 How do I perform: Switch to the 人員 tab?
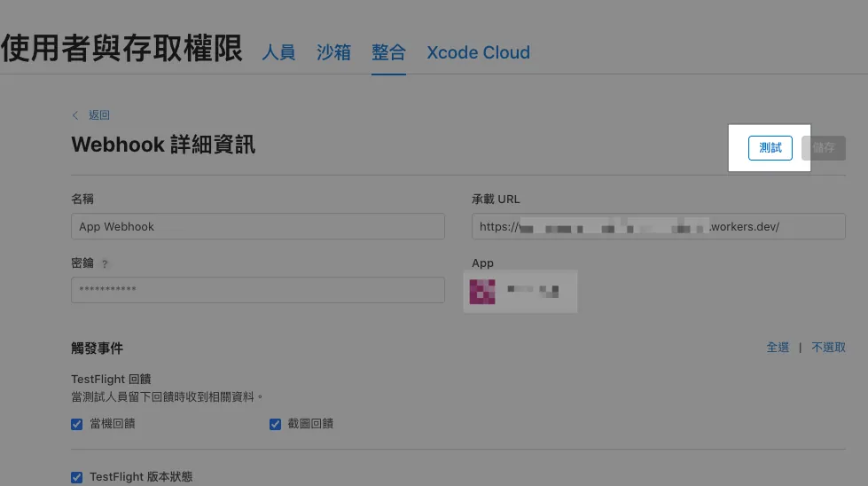[x=278, y=52]
